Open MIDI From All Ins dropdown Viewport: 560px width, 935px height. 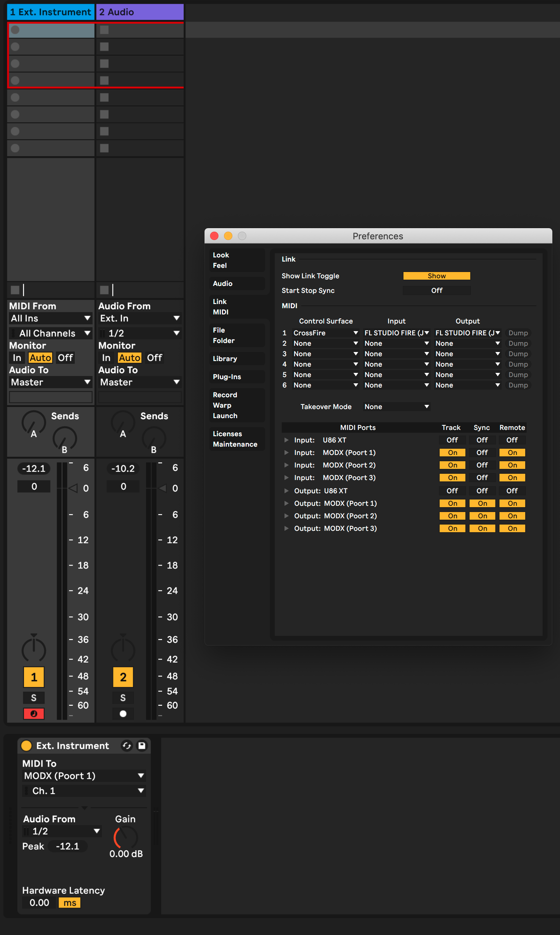51,319
